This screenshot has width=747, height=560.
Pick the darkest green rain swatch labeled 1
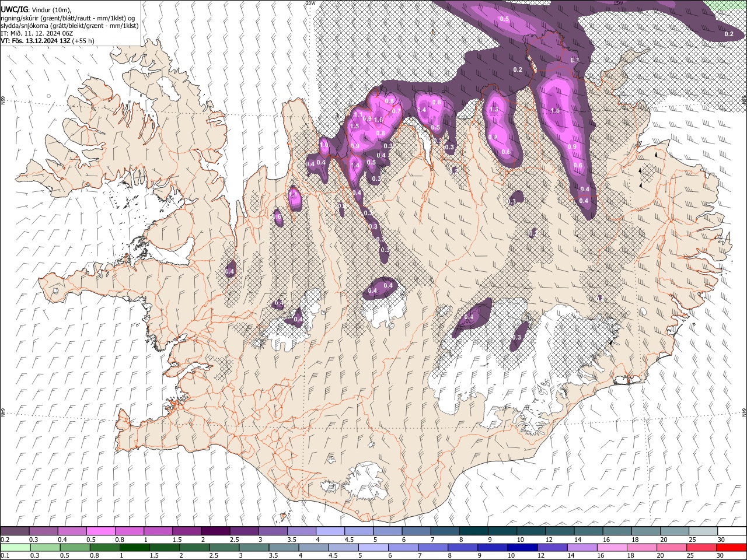tap(135, 547)
